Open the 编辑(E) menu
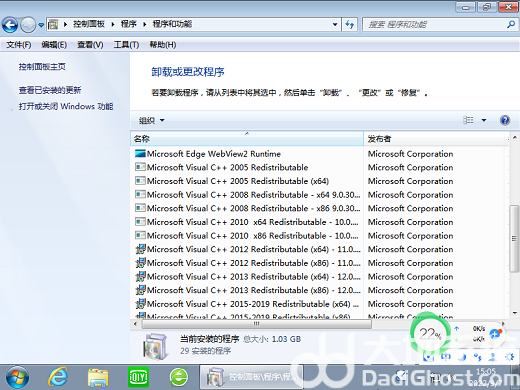Image resolution: width=520 pixels, height=390 pixels. click(x=54, y=45)
